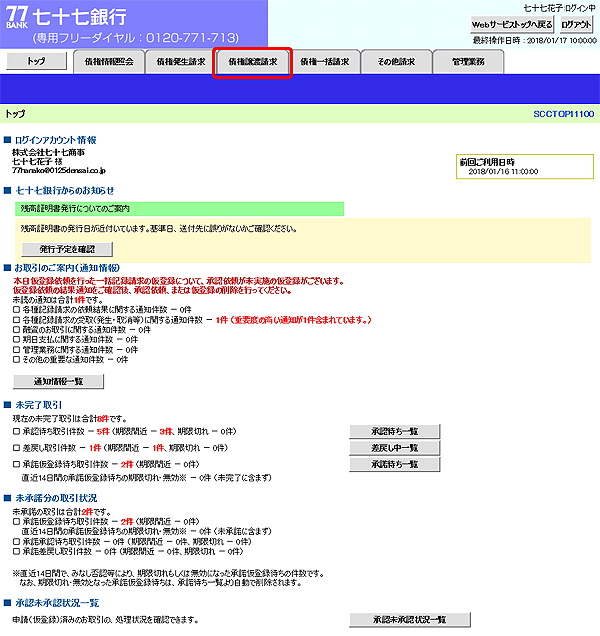Click the 最終操作日時 timestamp

click(535, 40)
